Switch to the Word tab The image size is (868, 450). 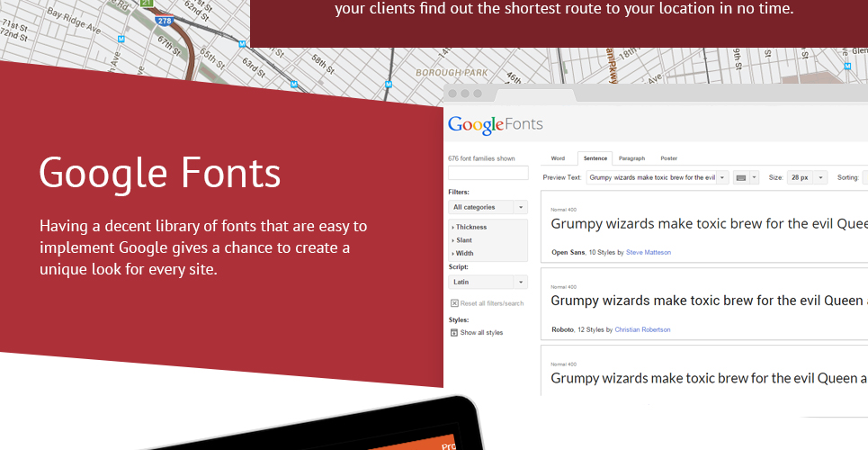tap(558, 158)
